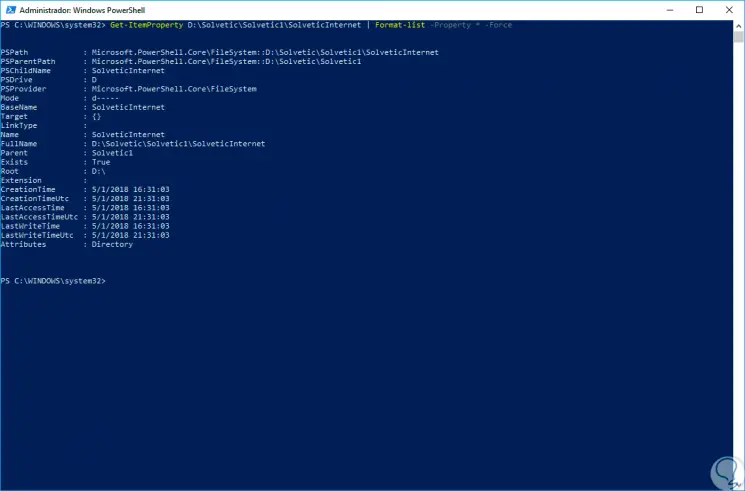This screenshot has height=491, width=745.
Task: Maximize the PowerShell window
Action: click(698, 8)
